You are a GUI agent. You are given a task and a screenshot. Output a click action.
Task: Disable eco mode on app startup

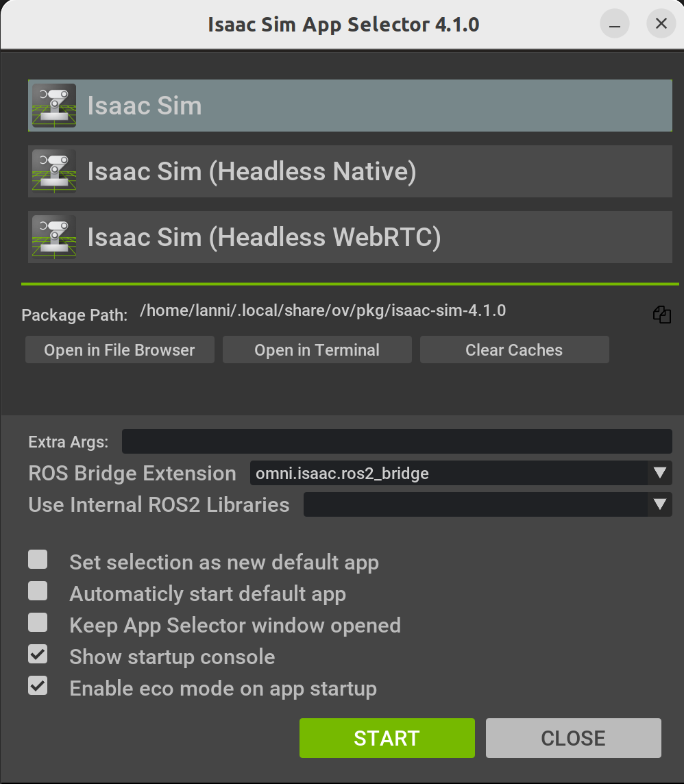(x=38, y=685)
